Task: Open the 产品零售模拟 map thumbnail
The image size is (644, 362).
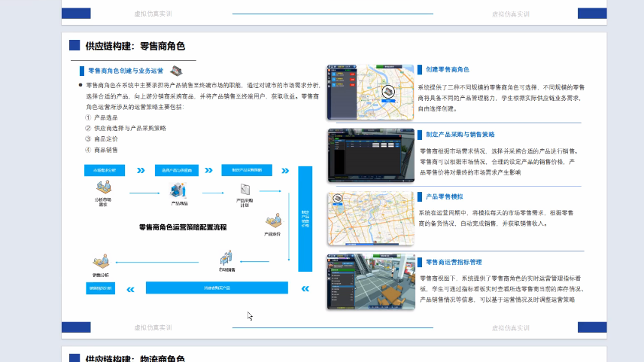Action: click(370, 218)
